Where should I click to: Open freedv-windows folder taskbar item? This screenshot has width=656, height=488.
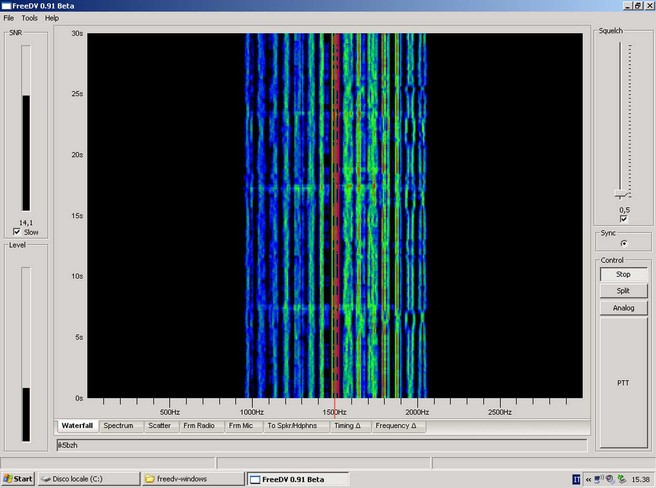(x=193, y=479)
